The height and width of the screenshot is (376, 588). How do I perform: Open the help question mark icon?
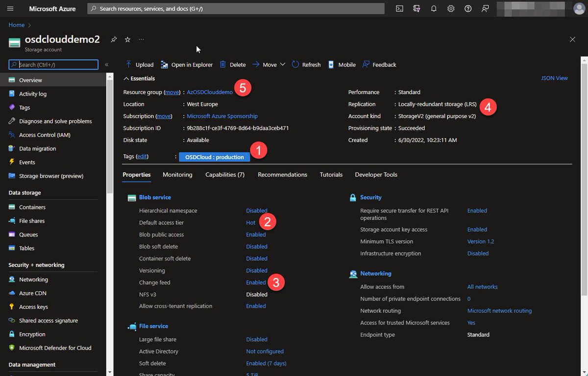pyautogui.click(x=468, y=9)
